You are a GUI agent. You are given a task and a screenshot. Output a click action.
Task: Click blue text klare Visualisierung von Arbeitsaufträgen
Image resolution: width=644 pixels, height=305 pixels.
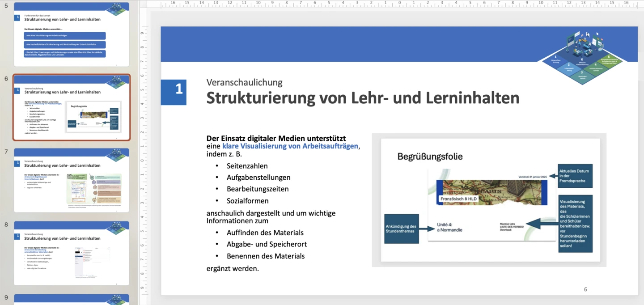click(x=291, y=146)
